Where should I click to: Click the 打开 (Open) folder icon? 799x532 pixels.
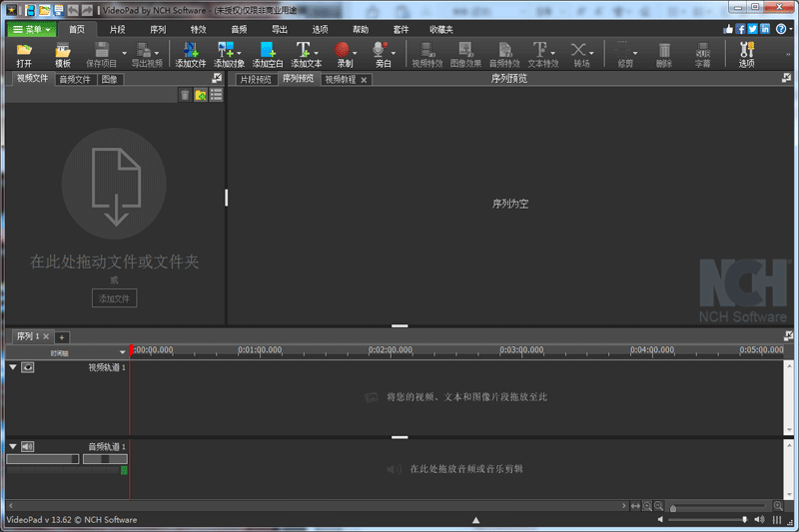click(24, 51)
